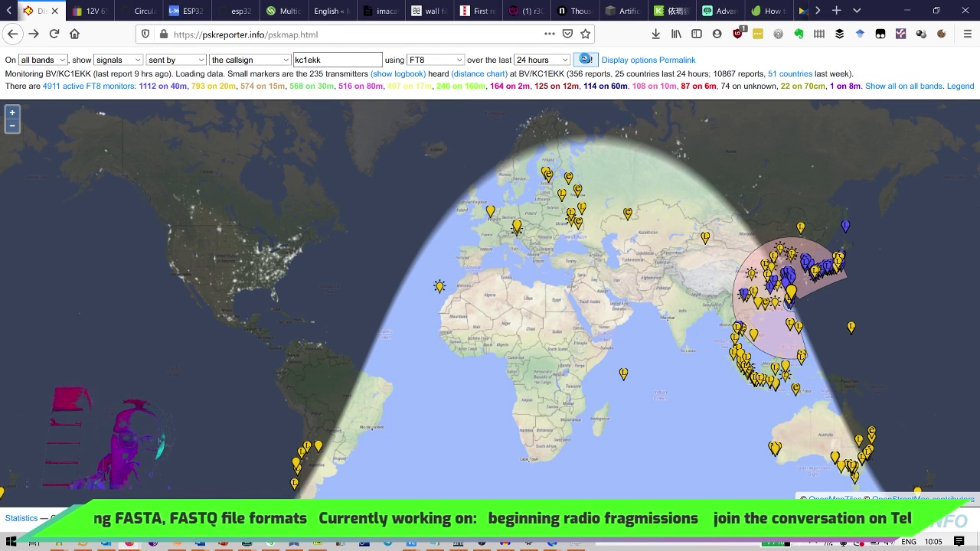The image size is (980, 551).
Task: Open the Library bookshelf icon
Action: tap(676, 34)
